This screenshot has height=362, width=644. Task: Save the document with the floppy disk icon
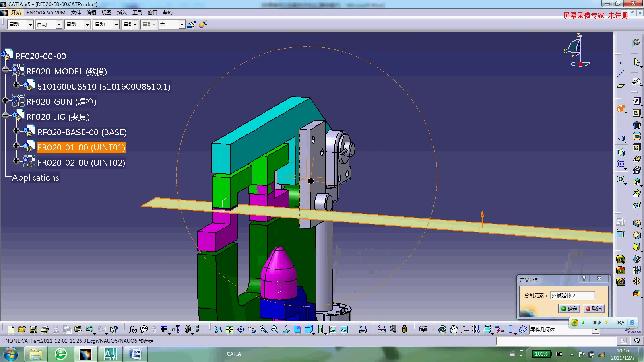click(33, 329)
